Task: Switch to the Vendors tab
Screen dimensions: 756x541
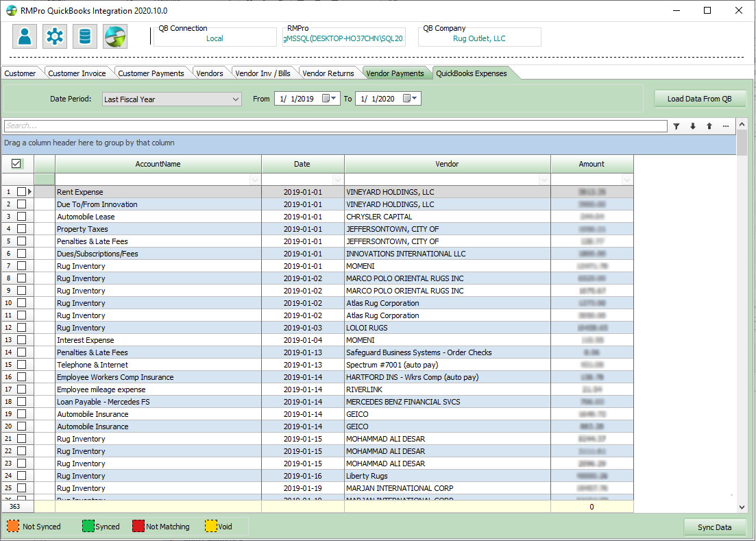Action: [210, 73]
